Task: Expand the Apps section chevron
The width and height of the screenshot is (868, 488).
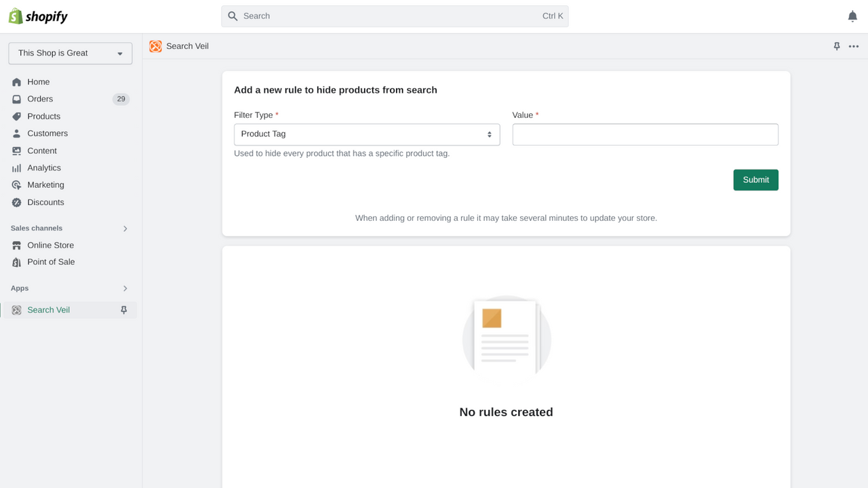Action: click(x=125, y=289)
